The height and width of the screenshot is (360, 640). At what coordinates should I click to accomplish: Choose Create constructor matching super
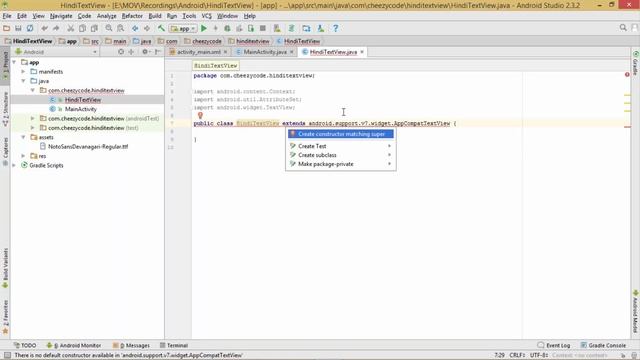(x=341, y=134)
